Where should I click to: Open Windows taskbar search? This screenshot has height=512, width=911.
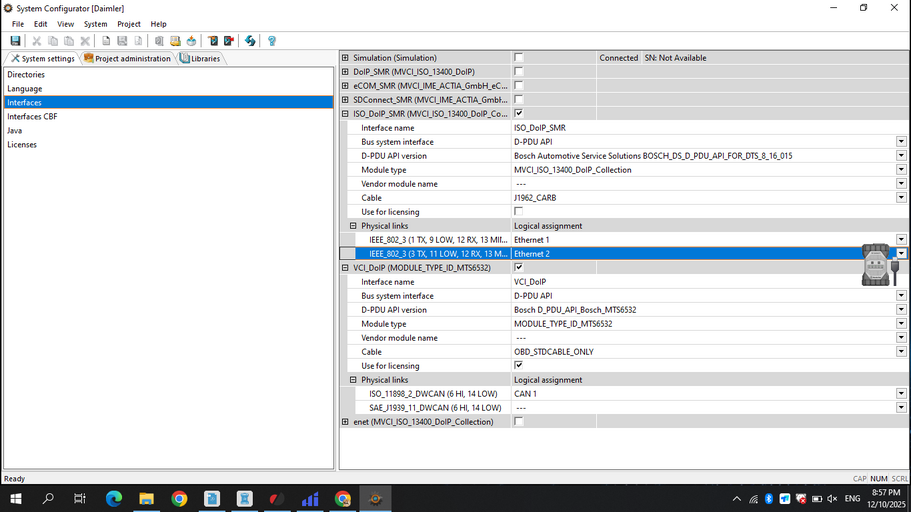[x=48, y=499]
